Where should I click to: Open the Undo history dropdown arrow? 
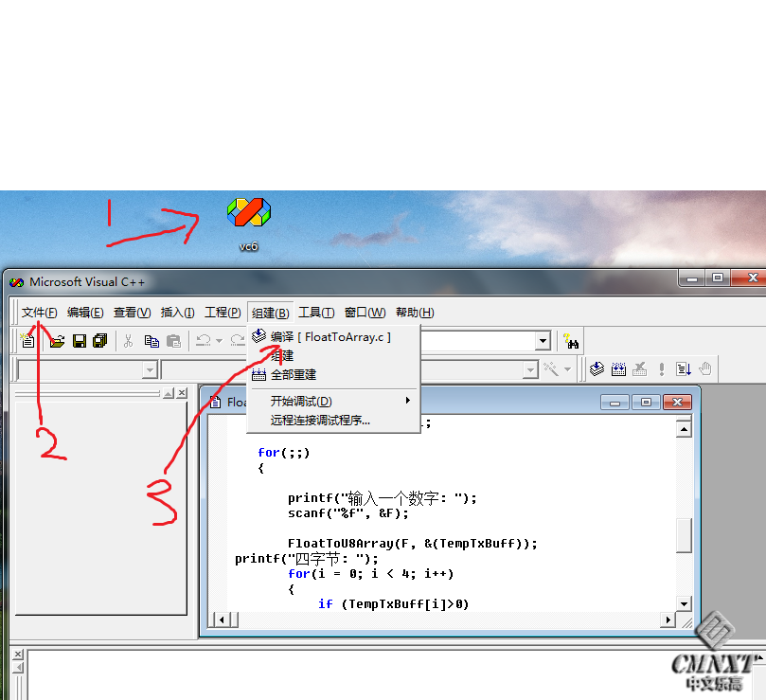click(x=219, y=341)
